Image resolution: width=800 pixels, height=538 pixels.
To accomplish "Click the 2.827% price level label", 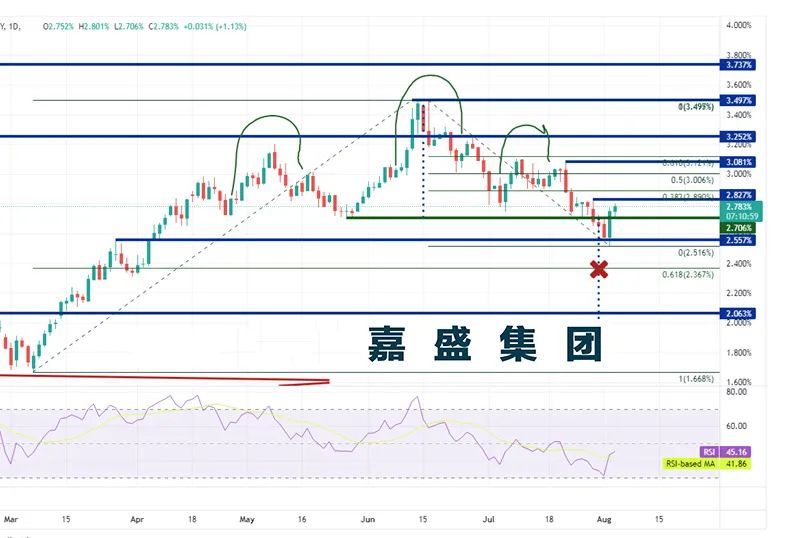I will 738,195.
